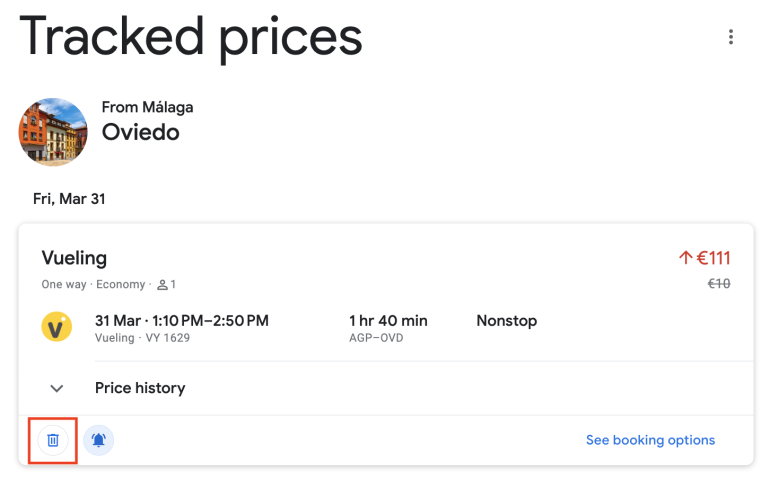Delete tracked flight with trash icon
The width and height of the screenshot is (770, 480).
click(x=54, y=440)
